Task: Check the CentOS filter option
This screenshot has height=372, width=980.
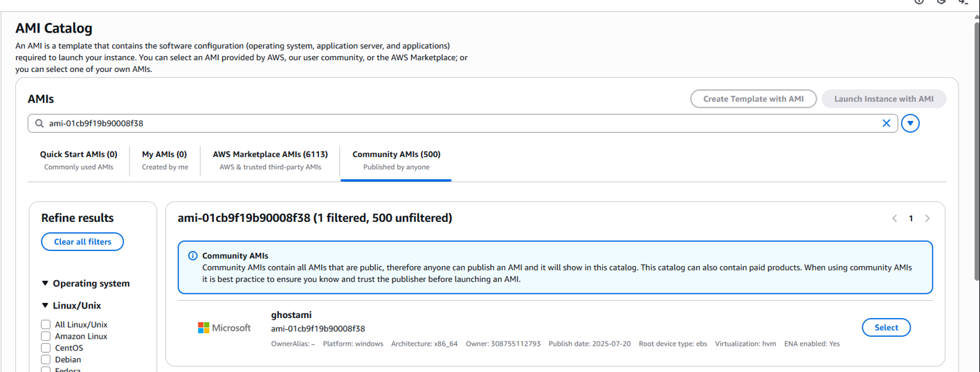Action: 46,348
